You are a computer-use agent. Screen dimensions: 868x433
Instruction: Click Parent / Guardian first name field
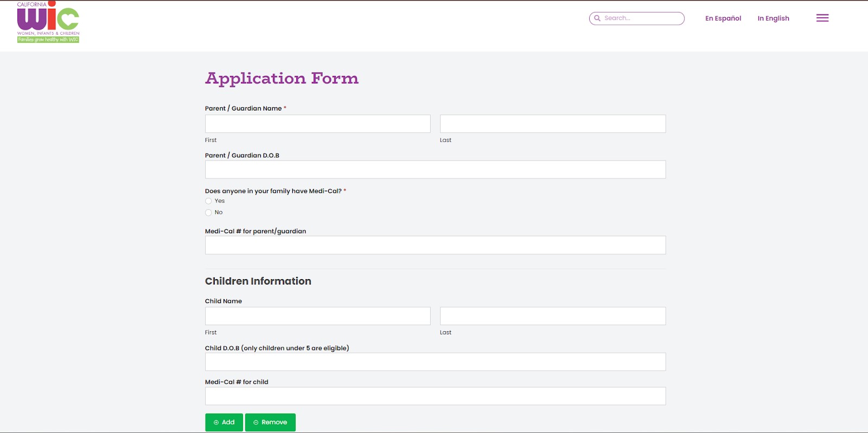(x=318, y=124)
